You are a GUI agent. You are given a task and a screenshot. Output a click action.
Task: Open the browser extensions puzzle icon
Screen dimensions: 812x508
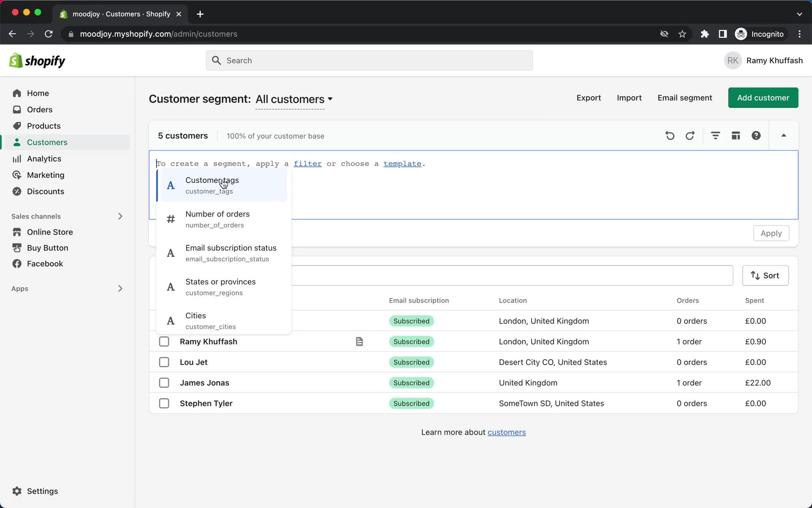(x=705, y=34)
